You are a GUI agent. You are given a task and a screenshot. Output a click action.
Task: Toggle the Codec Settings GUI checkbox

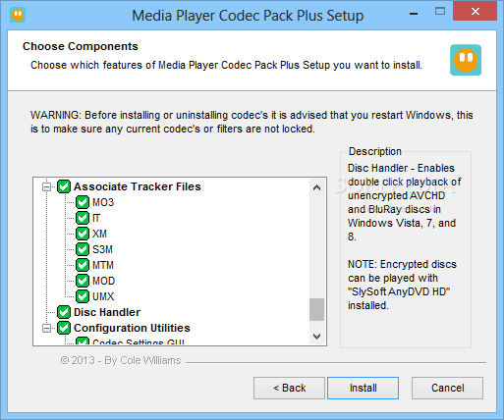pyautogui.click(x=83, y=341)
